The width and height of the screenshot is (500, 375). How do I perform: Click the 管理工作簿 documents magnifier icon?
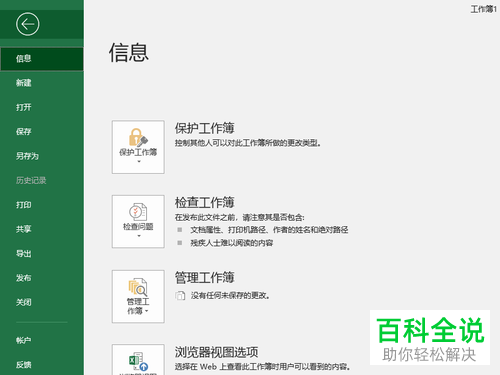(138, 287)
